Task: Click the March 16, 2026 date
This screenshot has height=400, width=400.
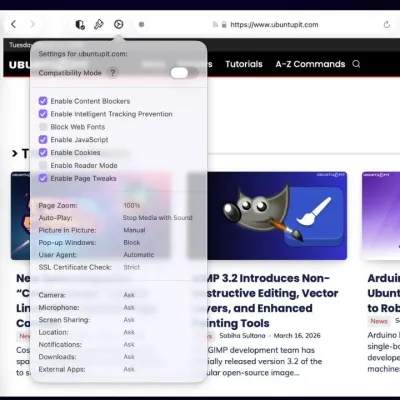Action: [x=297, y=336]
